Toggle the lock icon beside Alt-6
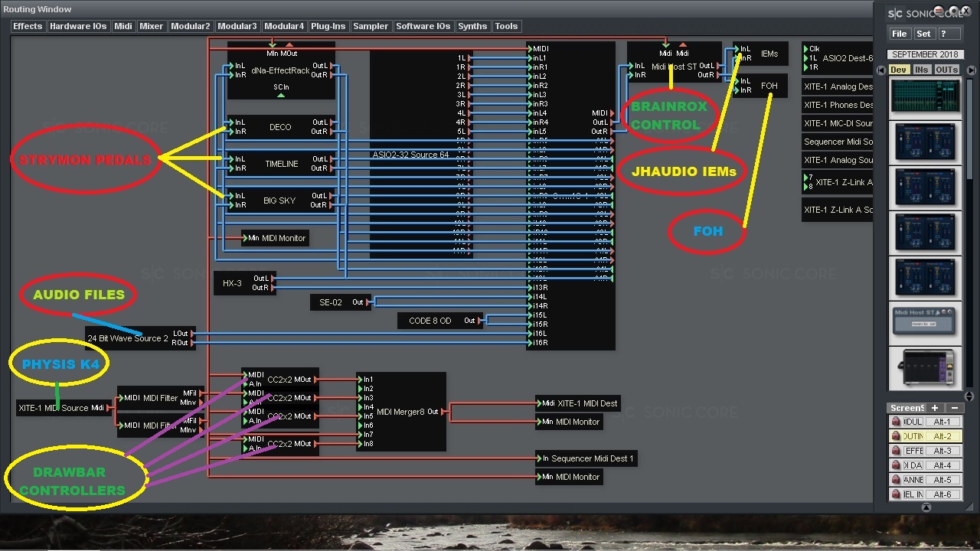This screenshot has height=551, width=980. point(896,494)
